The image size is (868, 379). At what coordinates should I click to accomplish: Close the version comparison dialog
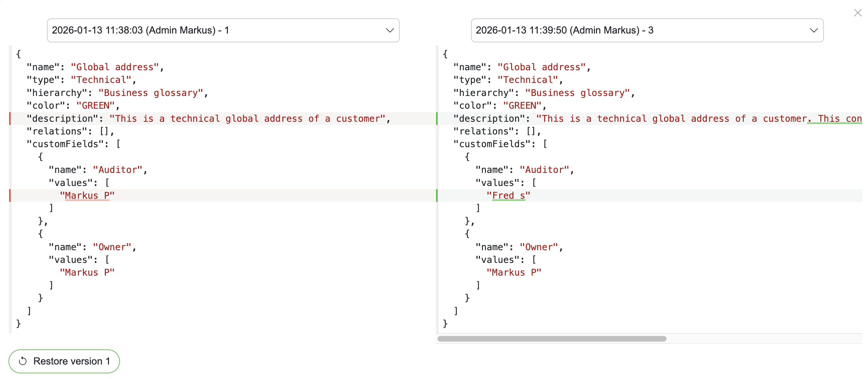857,13
